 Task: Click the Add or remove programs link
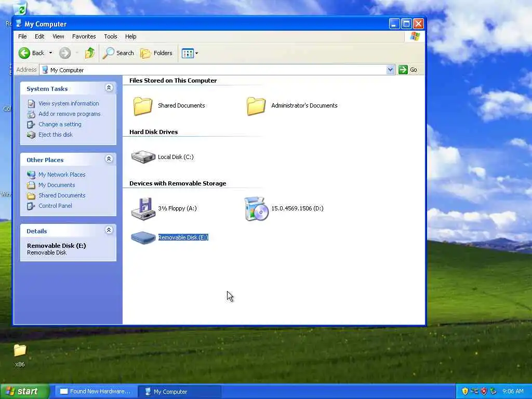point(70,114)
